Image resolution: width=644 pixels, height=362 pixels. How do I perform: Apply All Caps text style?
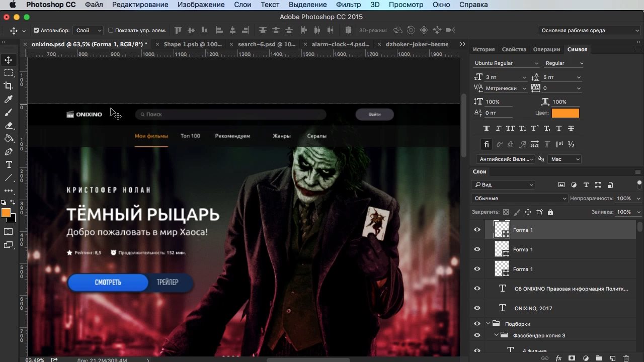pos(510,129)
